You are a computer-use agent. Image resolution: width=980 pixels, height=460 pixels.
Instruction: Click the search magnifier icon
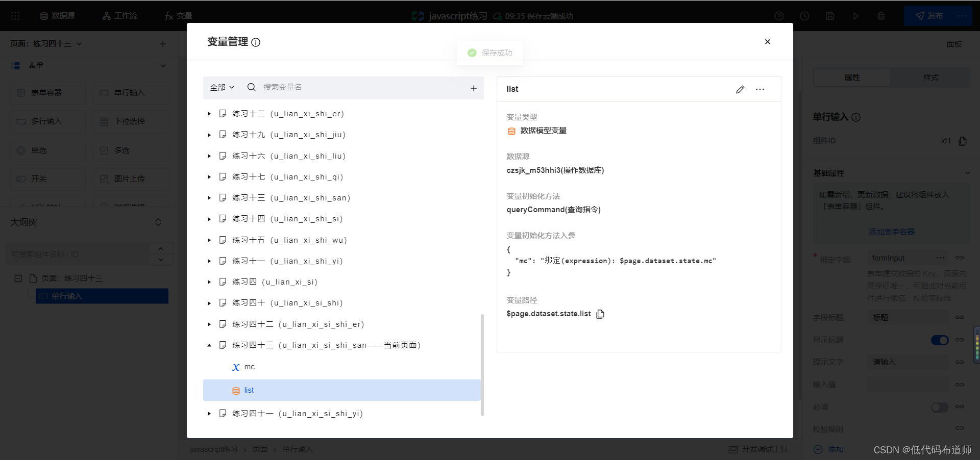pyautogui.click(x=251, y=87)
